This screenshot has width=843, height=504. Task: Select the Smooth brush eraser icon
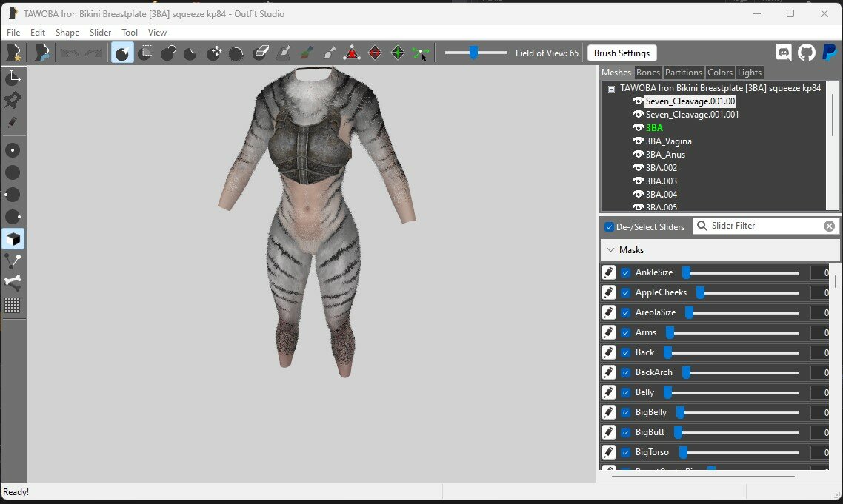tap(261, 53)
